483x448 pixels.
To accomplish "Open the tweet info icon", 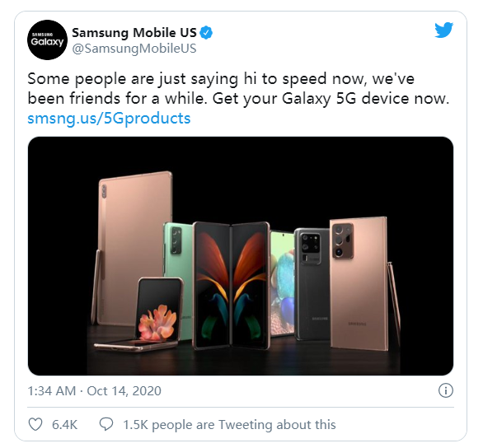I will [x=445, y=391].
